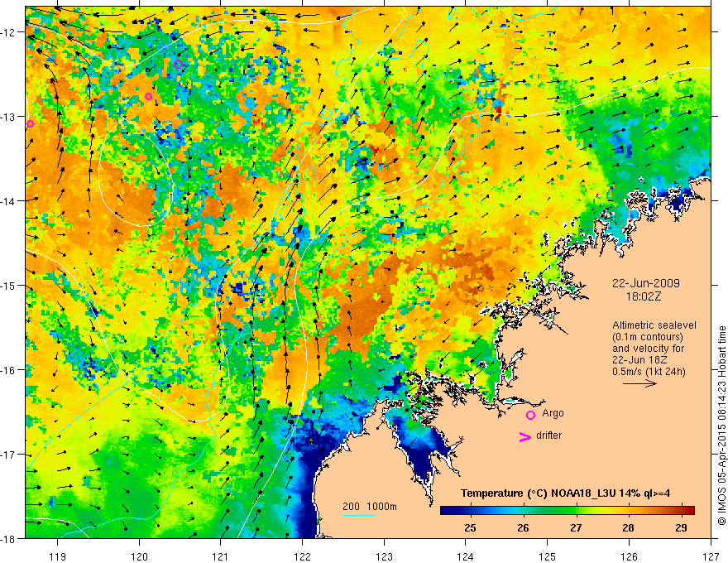Click the 'drifter' legend label
728x563 pixels.
[x=548, y=435]
